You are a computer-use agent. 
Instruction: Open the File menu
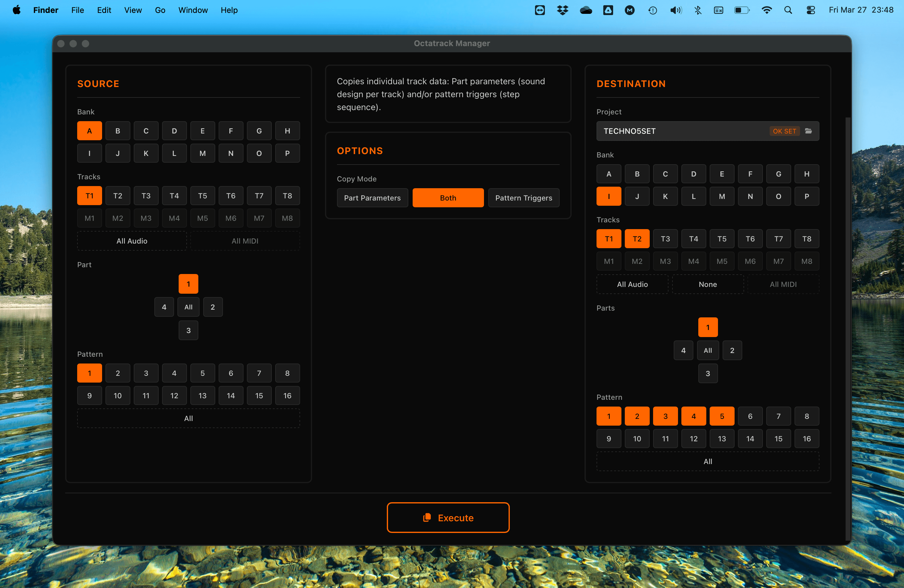pyautogui.click(x=77, y=10)
